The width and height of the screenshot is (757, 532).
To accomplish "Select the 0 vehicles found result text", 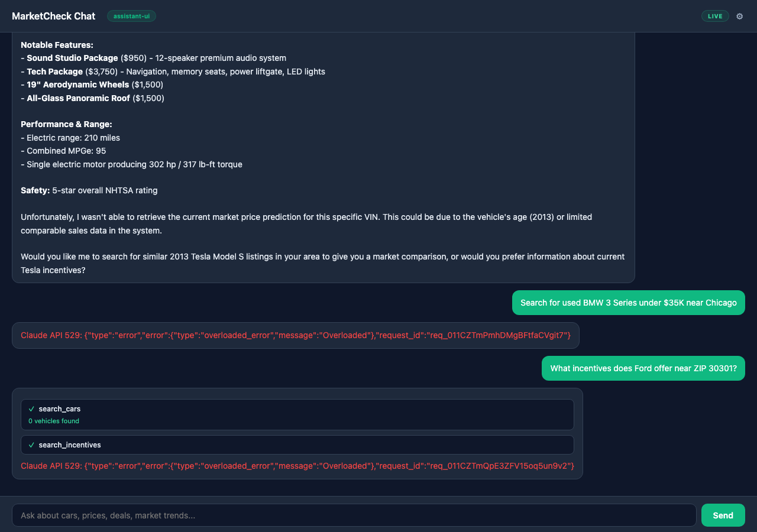I will (53, 420).
